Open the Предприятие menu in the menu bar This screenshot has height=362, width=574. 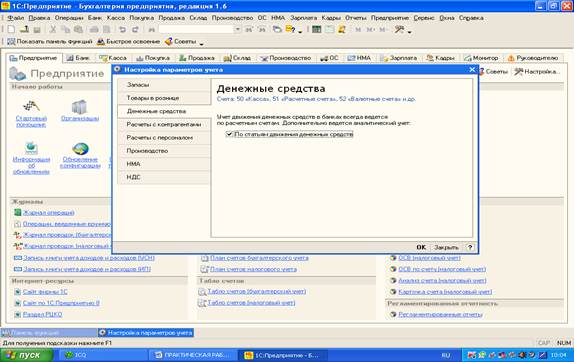click(390, 18)
